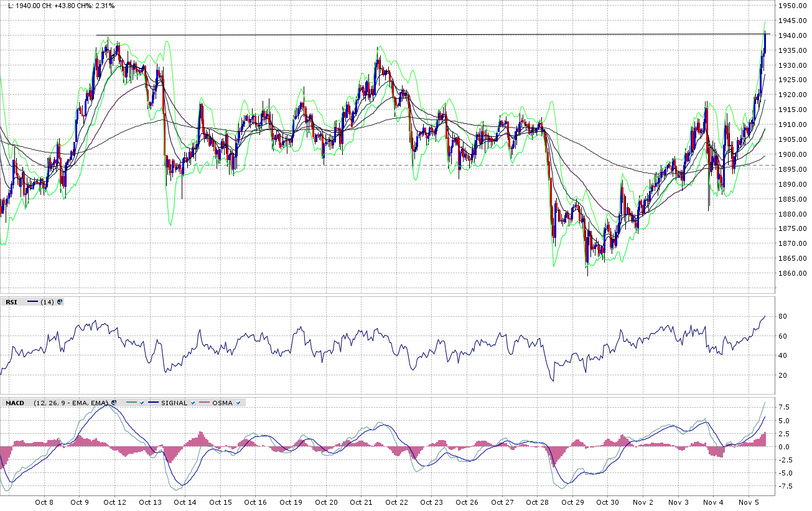Click the RSI indicator label
Viewport: 812px width, 511px height.
point(12,302)
